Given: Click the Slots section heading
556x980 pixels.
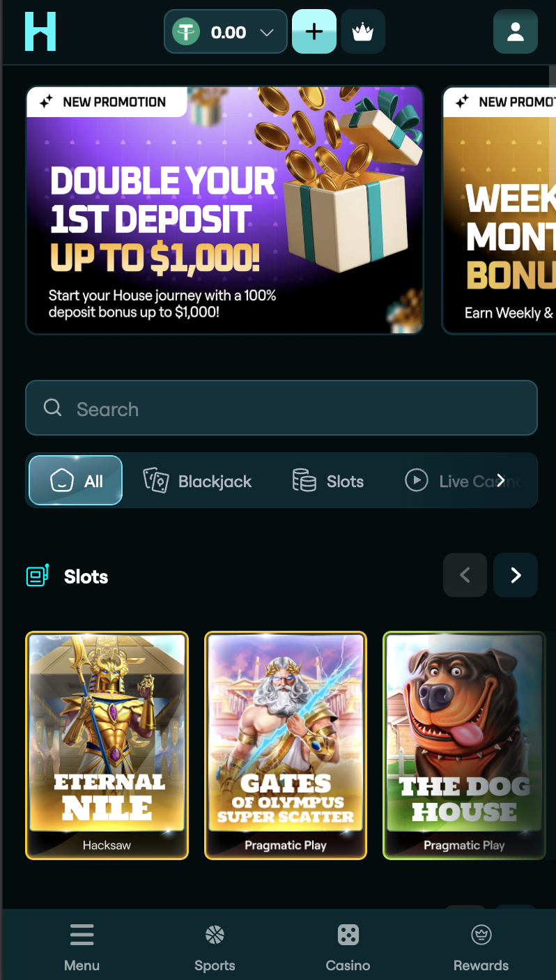Looking at the screenshot, I should pyautogui.click(x=86, y=576).
